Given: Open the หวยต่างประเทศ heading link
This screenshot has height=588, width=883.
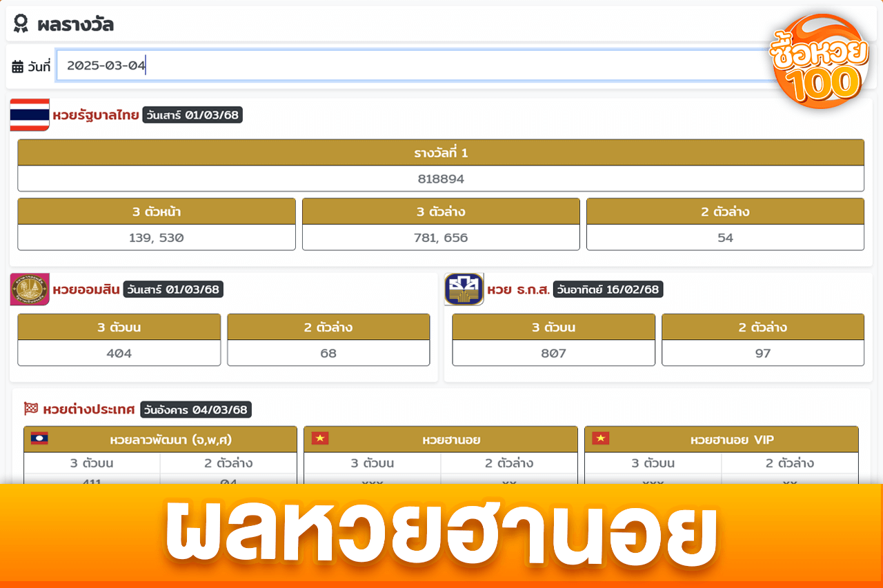Looking at the screenshot, I should click(89, 409).
